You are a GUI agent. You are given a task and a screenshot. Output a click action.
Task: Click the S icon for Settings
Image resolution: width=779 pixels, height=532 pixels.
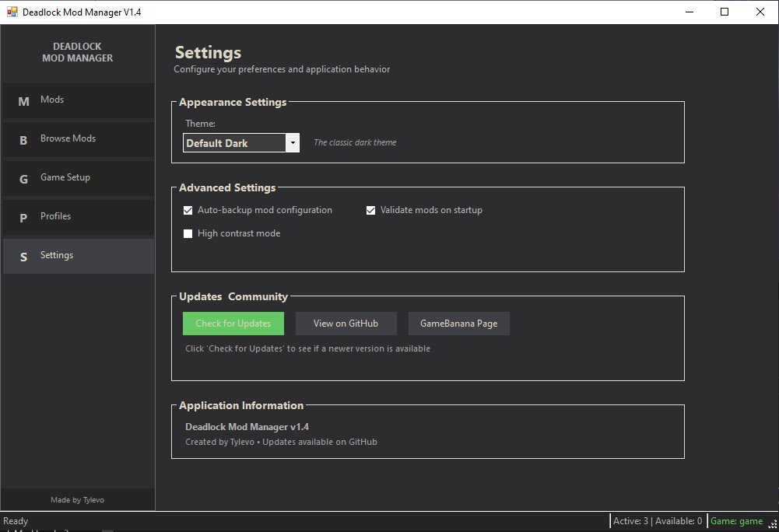coord(23,257)
